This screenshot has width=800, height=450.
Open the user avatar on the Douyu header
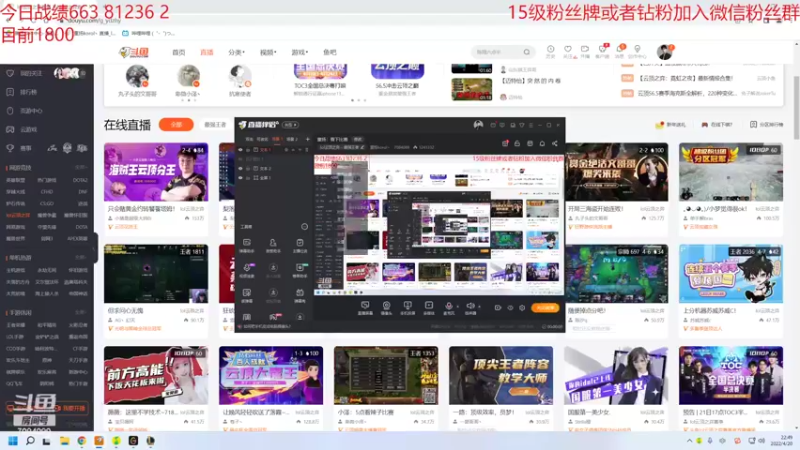pyautogui.click(x=664, y=52)
